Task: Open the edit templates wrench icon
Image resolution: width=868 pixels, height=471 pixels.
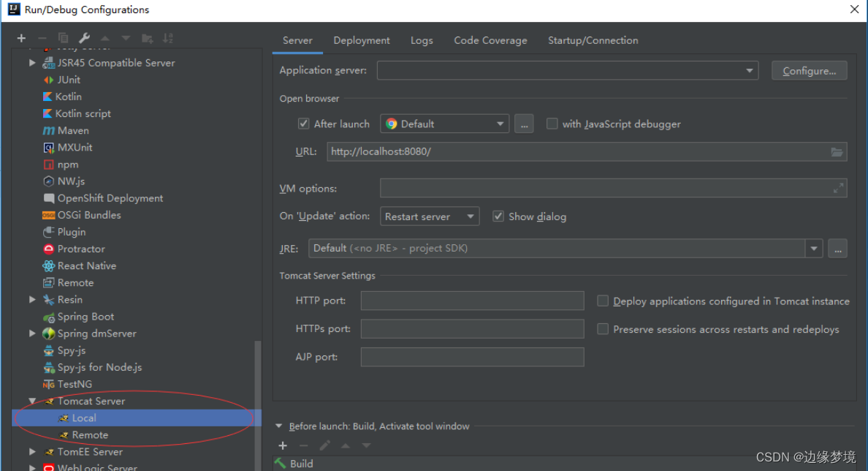Action: tap(84, 38)
